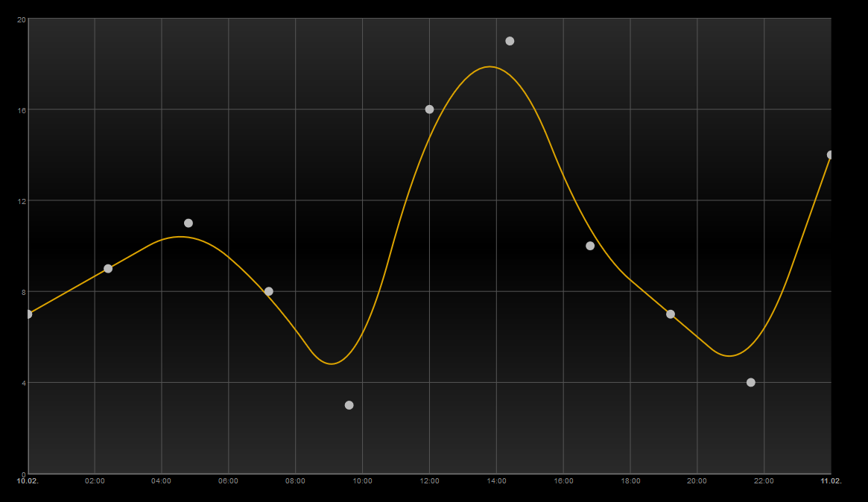Select the first data point at 10.02.

pos(28,314)
